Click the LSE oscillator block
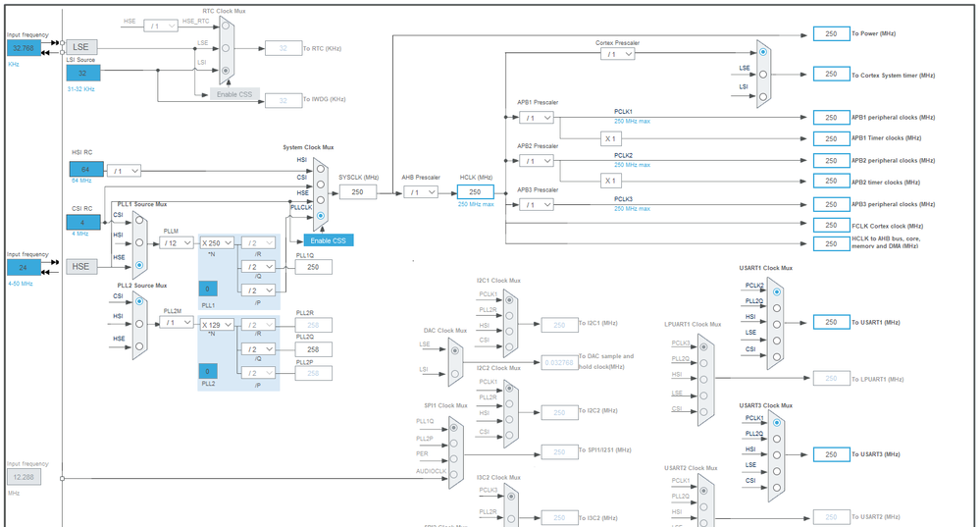Screen dimensions: 980x527 [81, 47]
